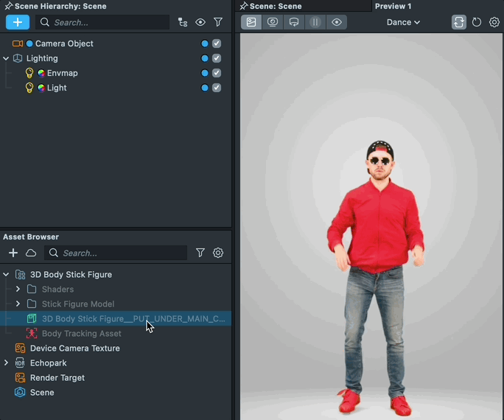The height and width of the screenshot is (420, 504).
Task: Toggle the eye visibility icon in Scene Hierarchy
Action: coord(200,22)
